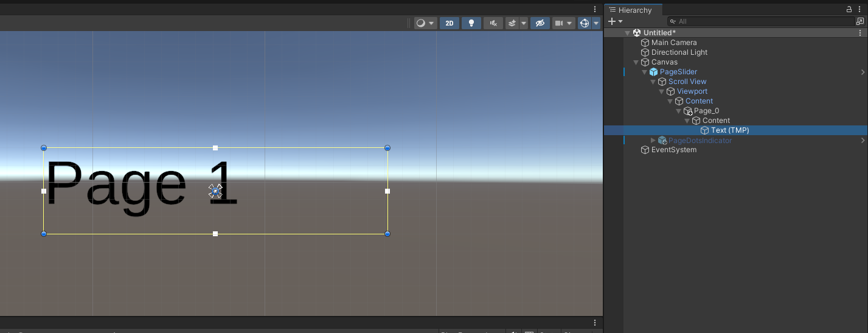Image resolution: width=868 pixels, height=333 pixels.
Task: Open the scene draw mode shading menu
Action: point(425,23)
